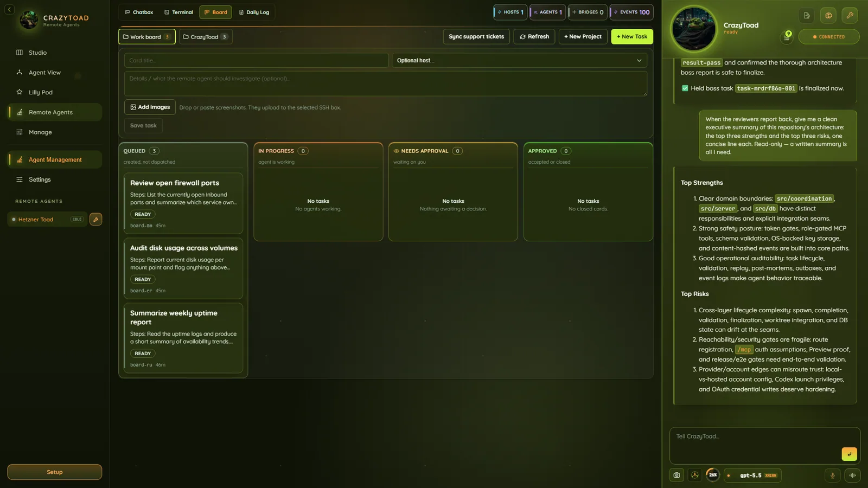Select the Hetzner Toad remote agent
The height and width of the screenshot is (488, 868).
(47, 220)
